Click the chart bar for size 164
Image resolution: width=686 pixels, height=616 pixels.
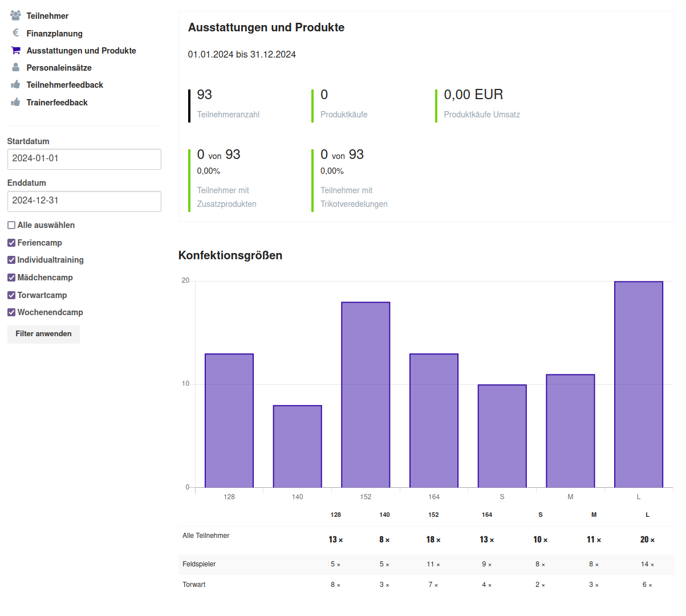click(x=434, y=421)
